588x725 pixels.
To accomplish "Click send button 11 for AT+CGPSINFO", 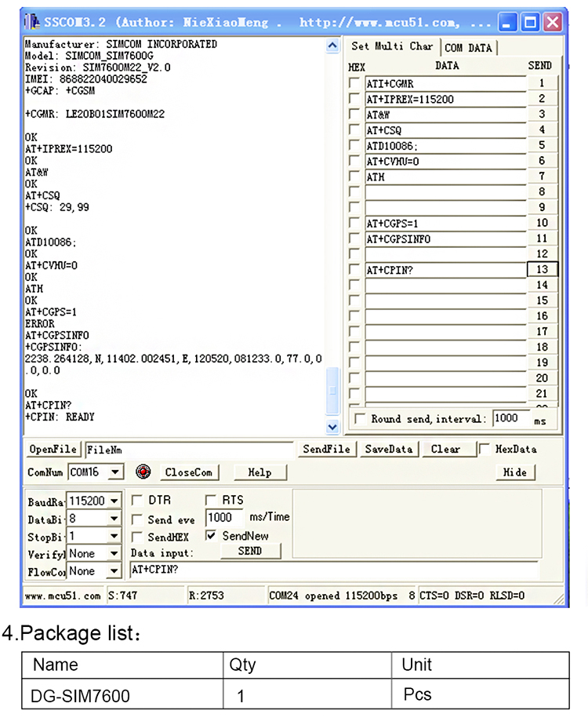I will click(543, 239).
